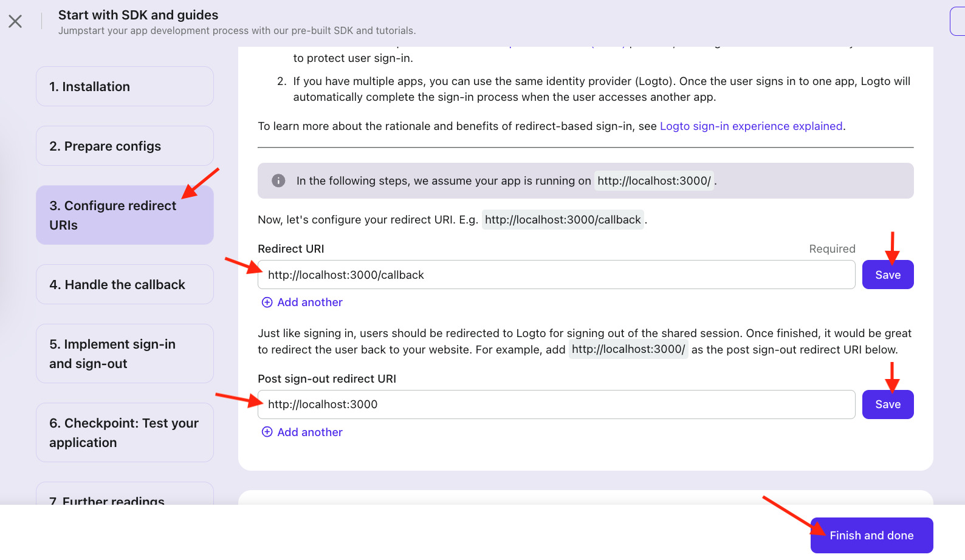This screenshot has width=965, height=560.
Task: Add another post sign-out redirect URI
Action: click(302, 432)
